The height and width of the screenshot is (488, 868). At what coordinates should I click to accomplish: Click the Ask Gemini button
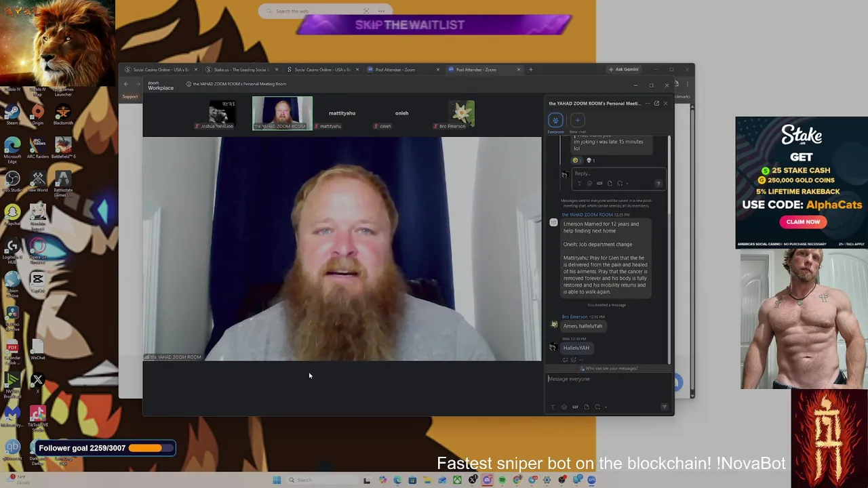623,69
